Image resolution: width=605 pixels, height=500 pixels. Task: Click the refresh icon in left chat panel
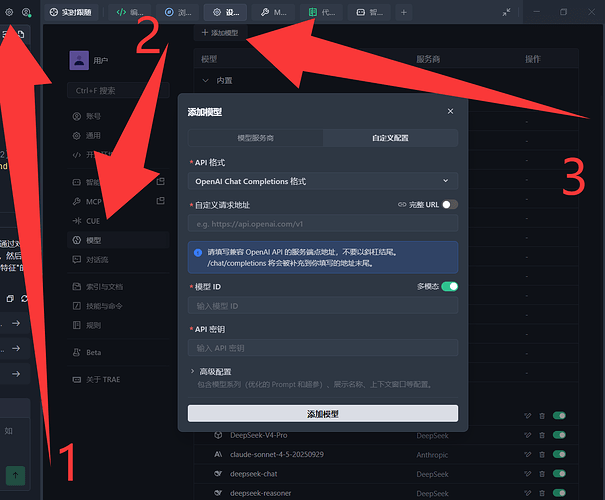click(x=24, y=299)
